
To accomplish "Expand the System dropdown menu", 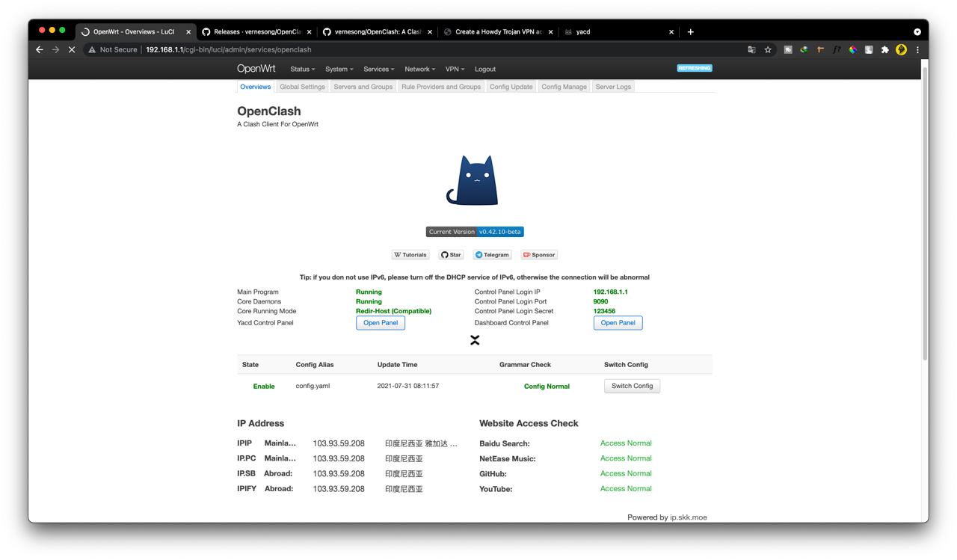I will point(339,69).
